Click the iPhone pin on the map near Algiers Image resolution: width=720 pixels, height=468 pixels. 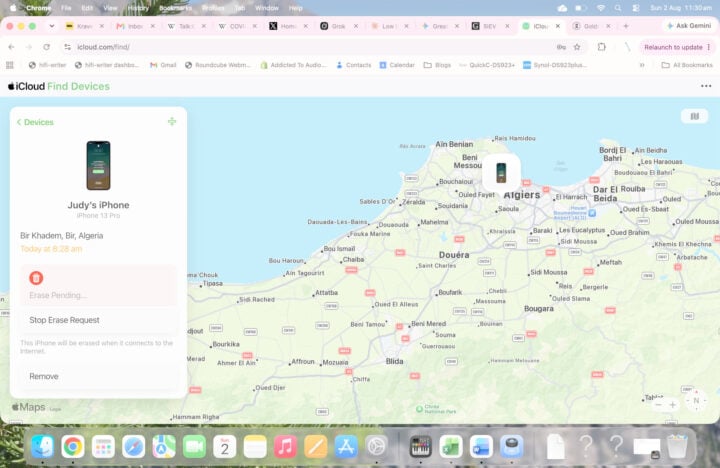[x=501, y=173]
